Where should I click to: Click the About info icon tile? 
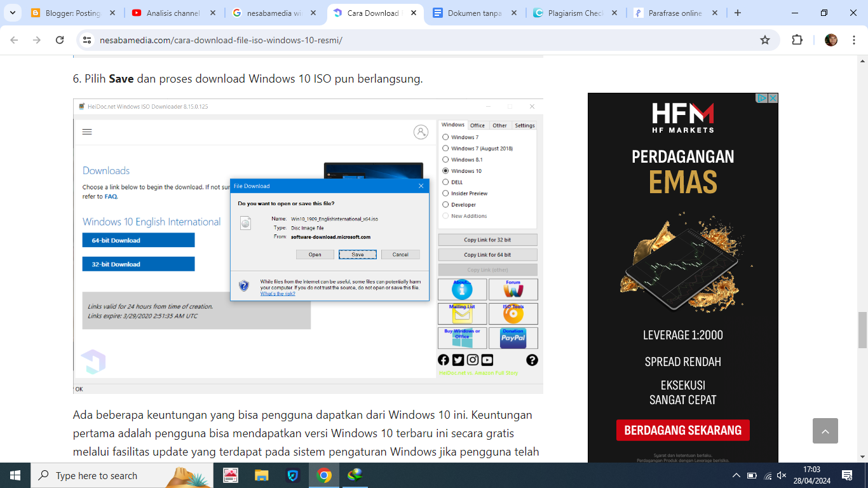(462, 289)
